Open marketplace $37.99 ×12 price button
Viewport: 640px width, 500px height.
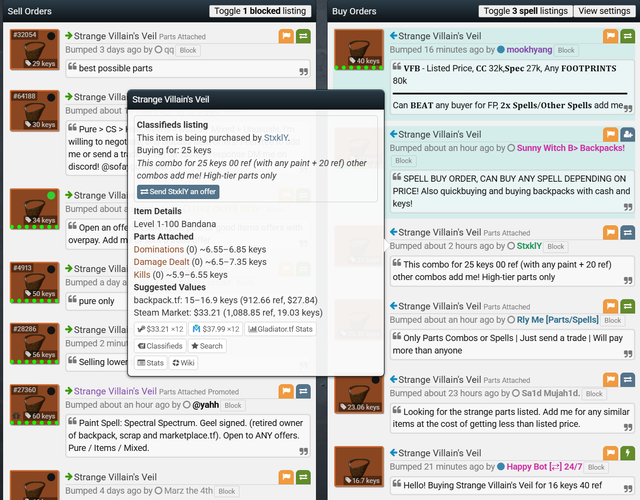(x=216, y=329)
